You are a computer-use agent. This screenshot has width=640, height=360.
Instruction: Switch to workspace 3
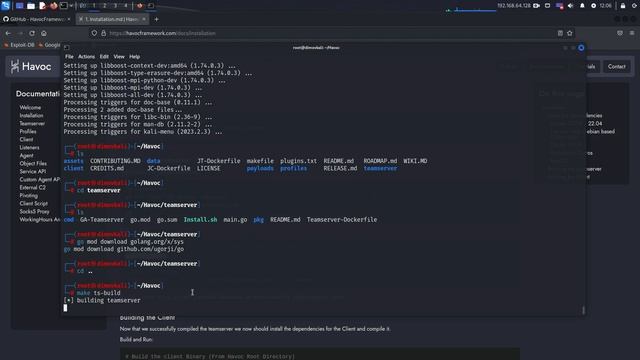click(x=115, y=6)
